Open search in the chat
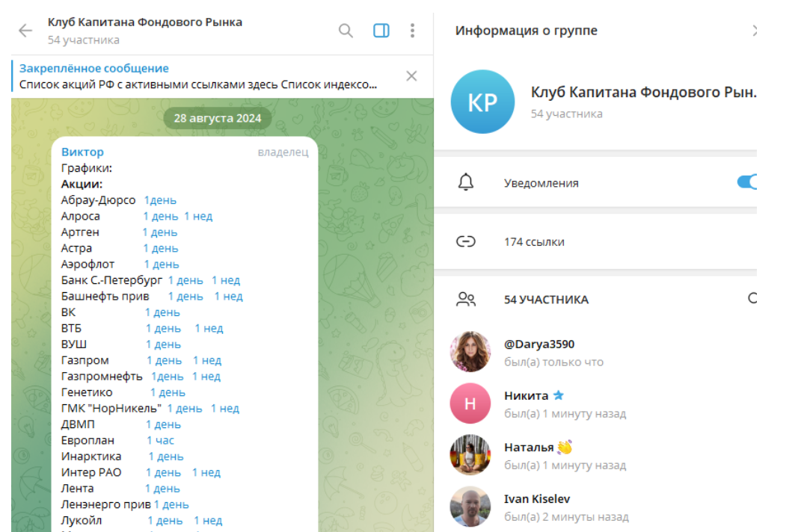Screen dimensions: 798x532 346,31
